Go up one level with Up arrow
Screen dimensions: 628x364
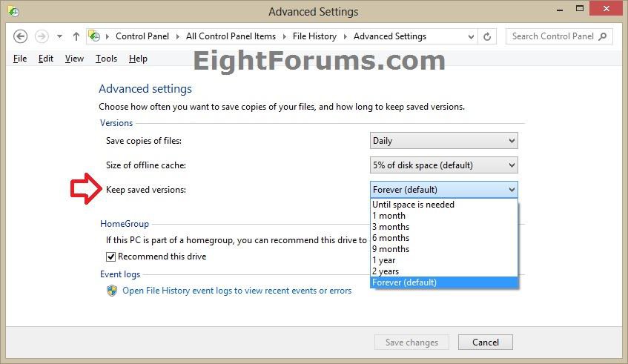(76, 36)
